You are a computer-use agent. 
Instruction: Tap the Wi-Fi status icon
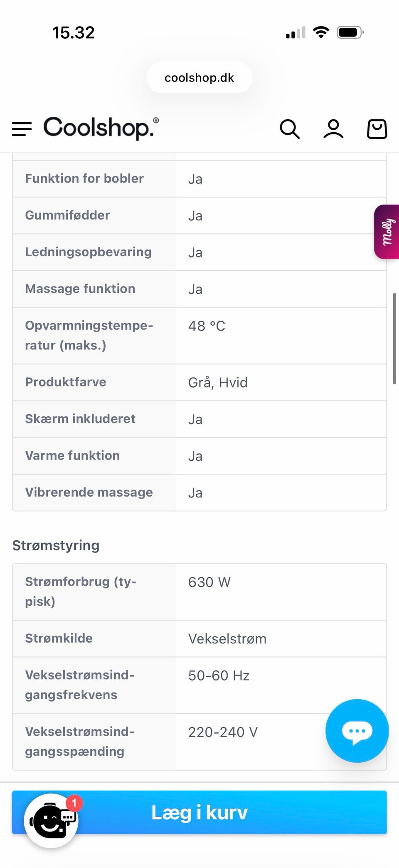[x=320, y=32]
